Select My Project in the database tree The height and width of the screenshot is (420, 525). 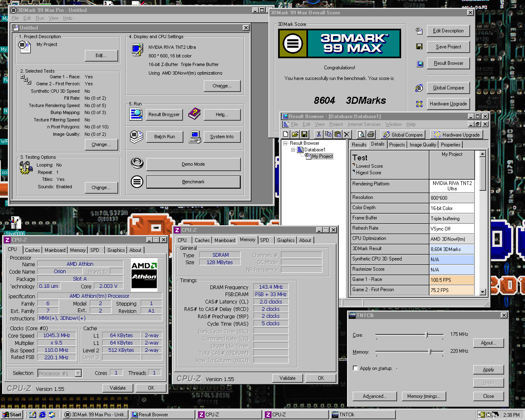tap(322, 156)
